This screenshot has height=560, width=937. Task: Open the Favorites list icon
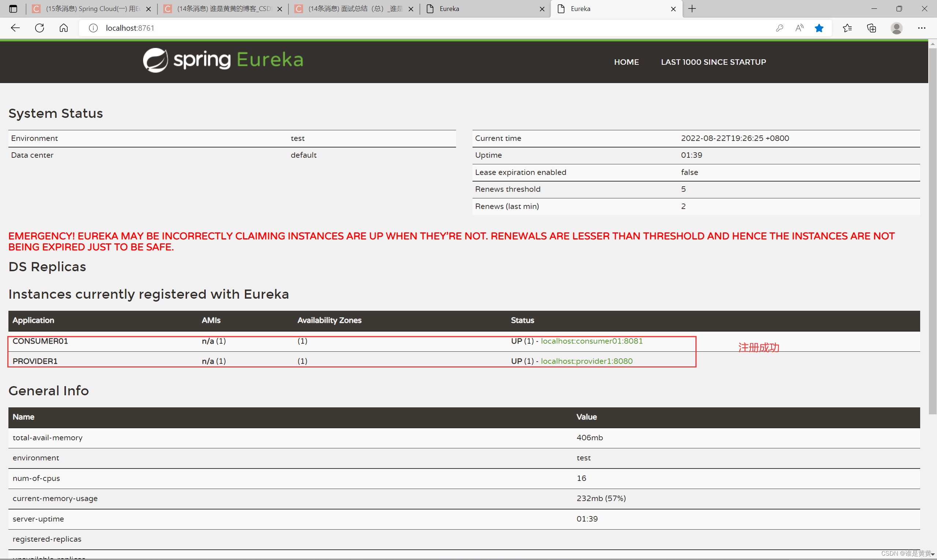pyautogui.click(x=847, y=28)
